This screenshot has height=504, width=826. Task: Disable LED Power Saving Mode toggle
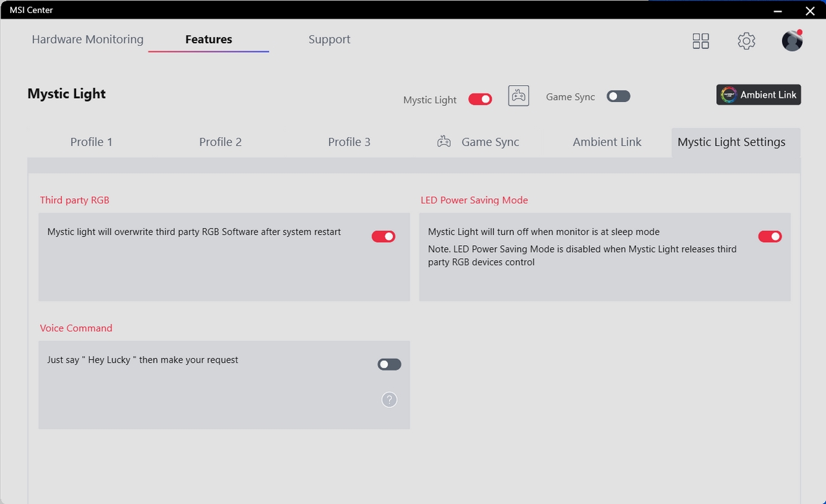tap(770, 237)
